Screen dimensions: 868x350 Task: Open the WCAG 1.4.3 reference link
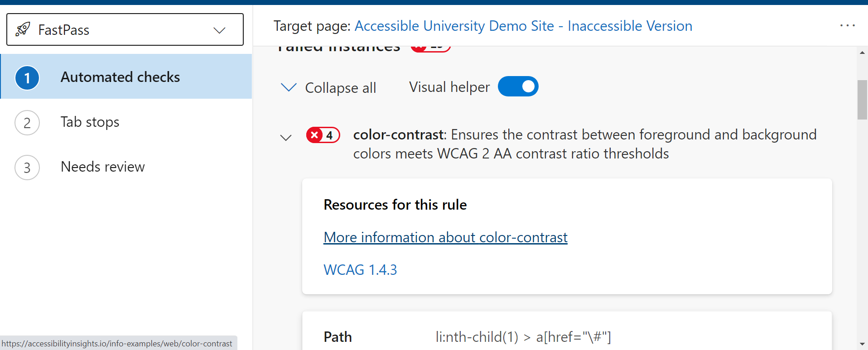coord(360,269)
